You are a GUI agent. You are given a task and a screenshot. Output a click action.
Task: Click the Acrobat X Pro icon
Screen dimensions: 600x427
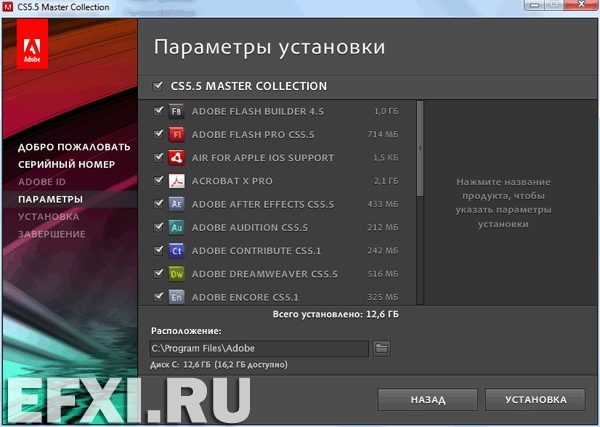click(x=176, y=181)
